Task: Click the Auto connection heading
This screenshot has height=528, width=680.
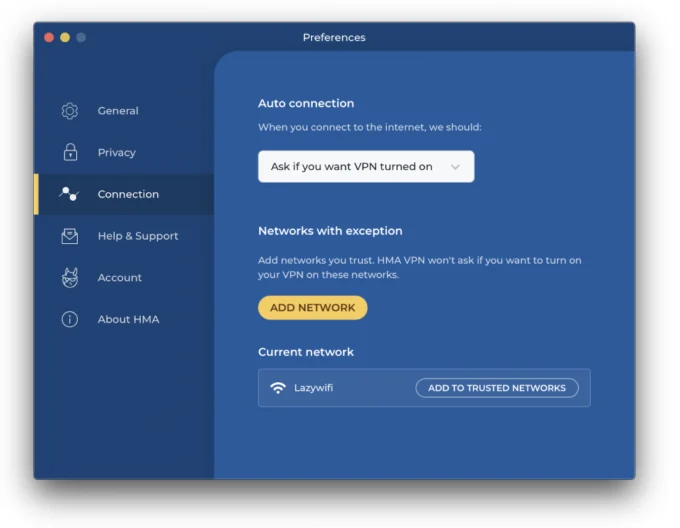Action: tap(306, 103)
